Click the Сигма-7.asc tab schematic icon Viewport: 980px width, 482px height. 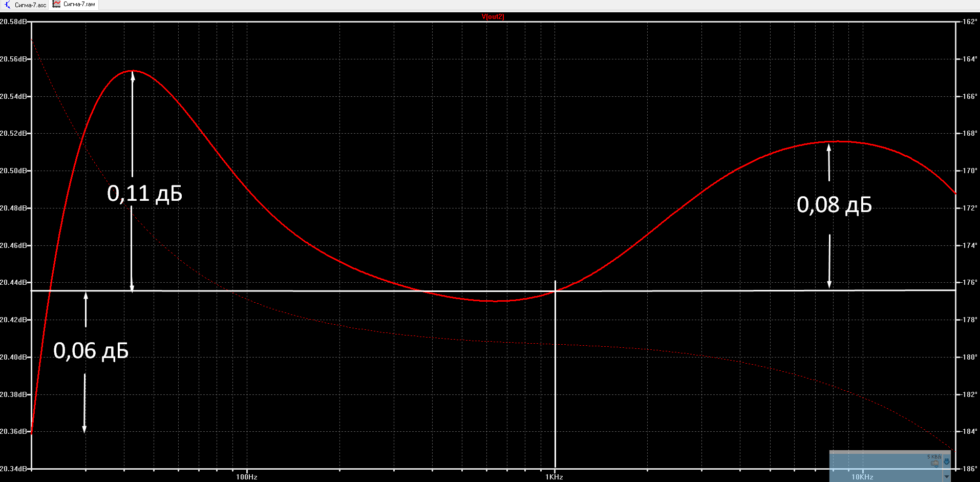coord(8,5)
